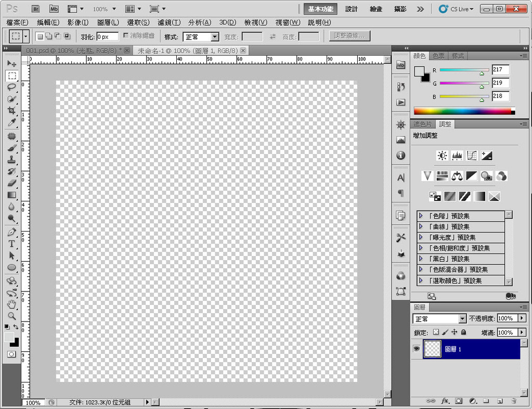Screen dimensions: 532x409
Task: Launch Adobe Bridge from the top bar
Action: (36, 9)
